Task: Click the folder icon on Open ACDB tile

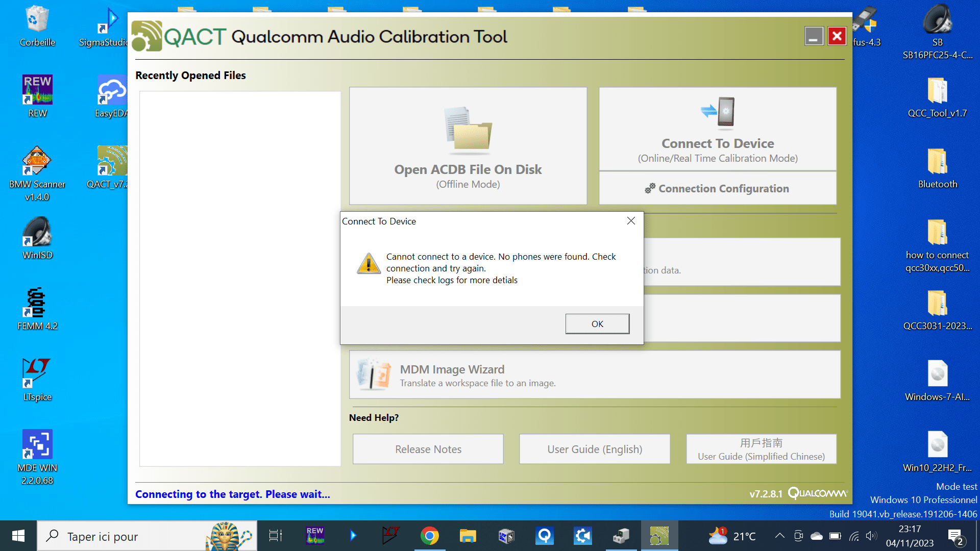Action: pos(468,131)
